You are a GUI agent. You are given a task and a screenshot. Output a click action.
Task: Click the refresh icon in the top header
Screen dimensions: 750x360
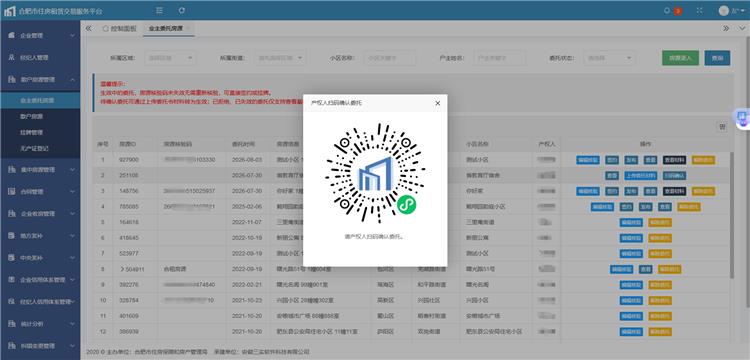coord(181,10)
